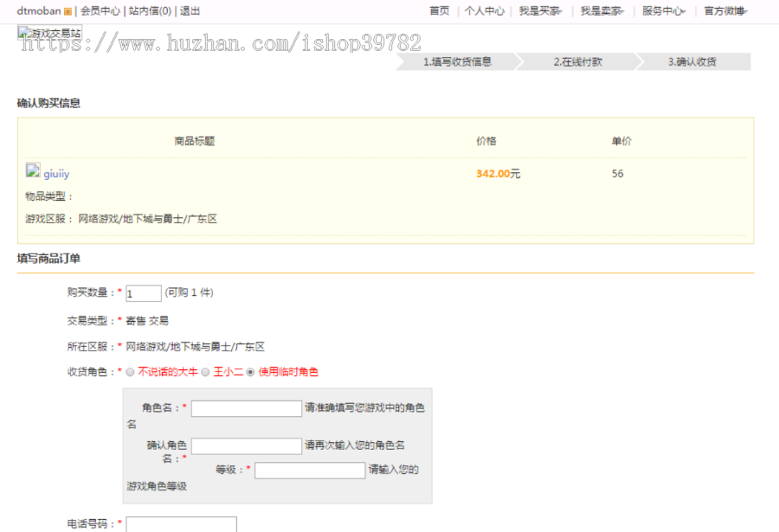Expand the 我是买家 dropdown menu
Screen dimensions: 779x532
(540, 11)
